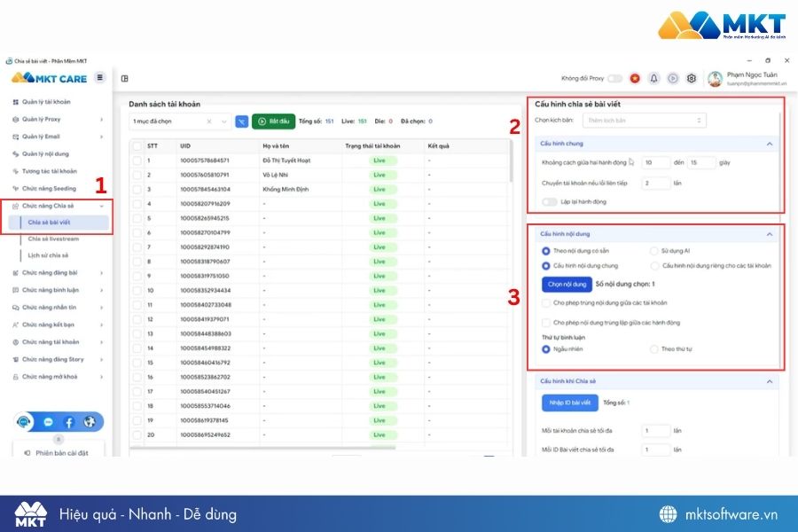Open the Facebook icon in sidebar footer
798x532 pixels.
tap(68, 422)
